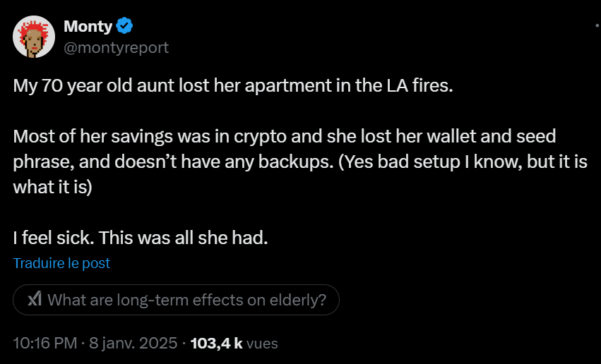Click the verified blue checkmark badge
The height and width of the screenshot is (364, 601).
pyautogui.click(x=125, y=27)
